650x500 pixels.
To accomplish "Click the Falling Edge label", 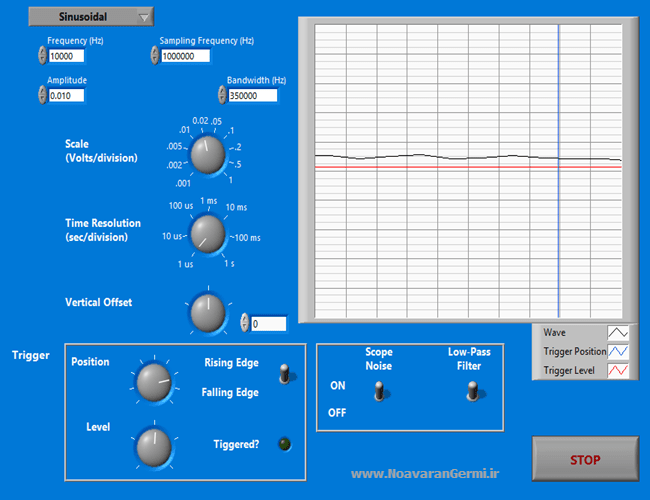I will [230, 392].
